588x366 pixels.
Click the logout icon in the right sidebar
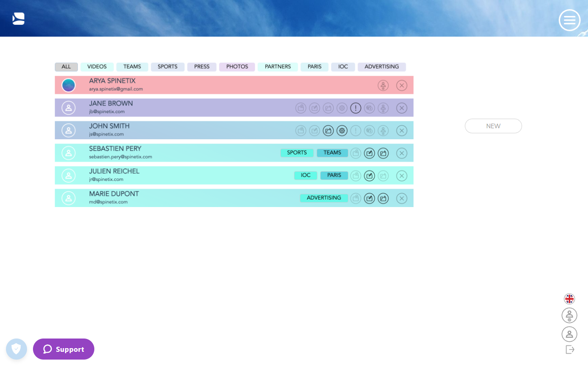(x=569, y=349)
